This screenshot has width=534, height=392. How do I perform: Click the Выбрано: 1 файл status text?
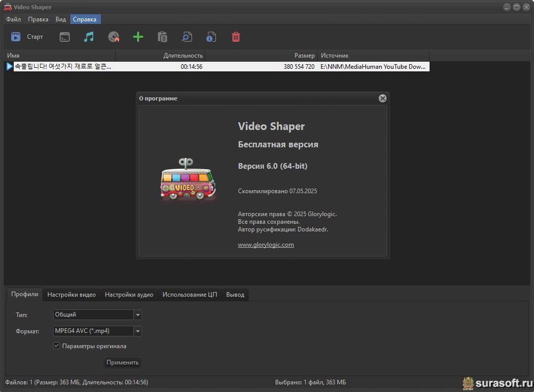click(x=310, y=382)
